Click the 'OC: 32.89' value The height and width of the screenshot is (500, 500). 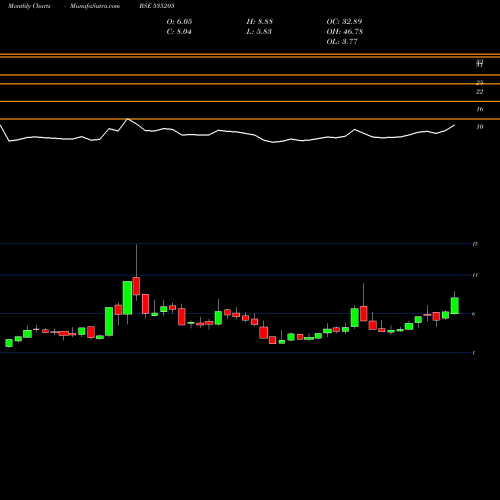pos(344,22)
